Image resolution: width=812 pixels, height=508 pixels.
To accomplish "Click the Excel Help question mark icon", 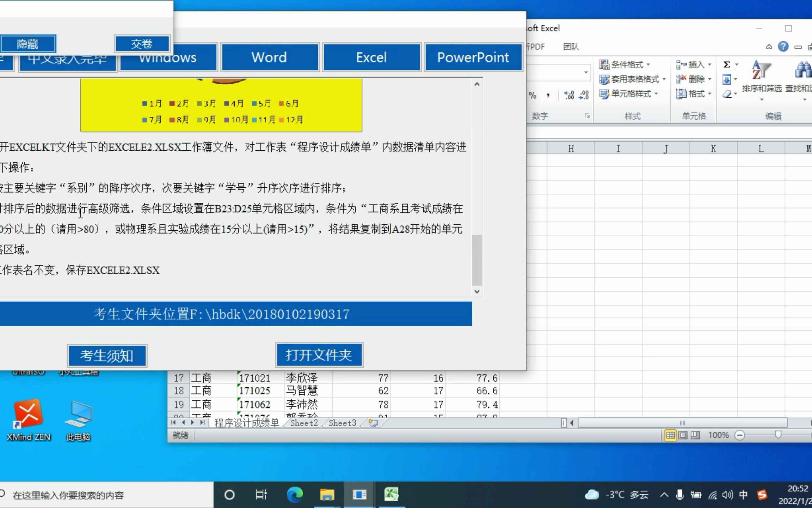I will tap(783, 47).
